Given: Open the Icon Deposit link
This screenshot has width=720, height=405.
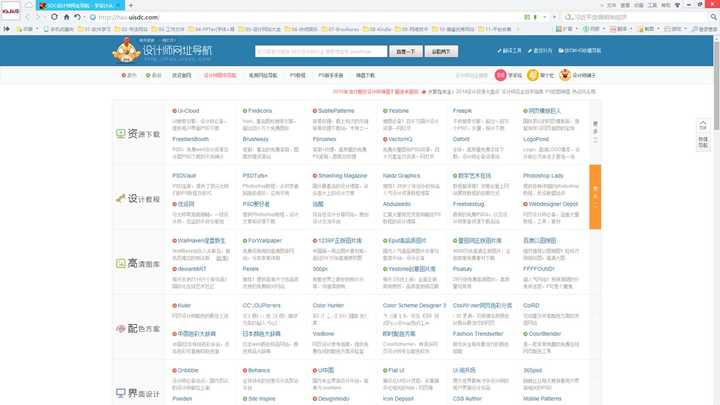Looking at the screenshot, I should point(398,399).
